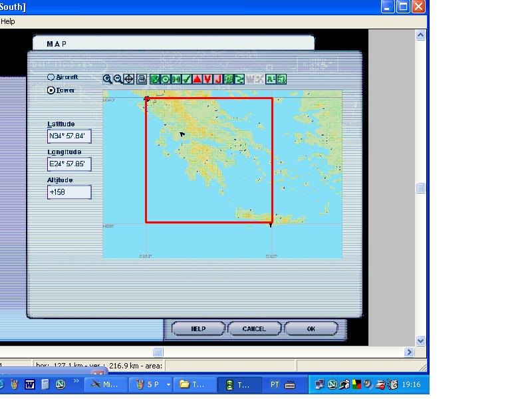Expand the taskbar quick launch chevron
532x399 pixels.
pos(76,382)
